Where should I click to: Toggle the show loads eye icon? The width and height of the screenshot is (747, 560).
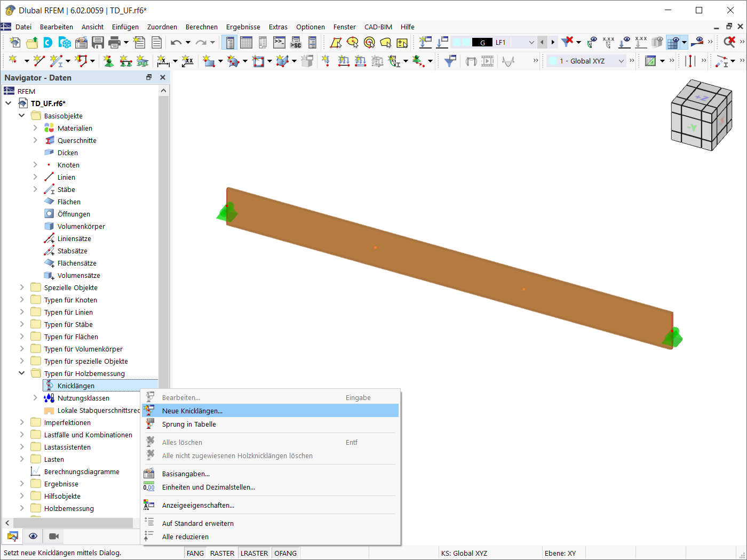click(625, 42)
